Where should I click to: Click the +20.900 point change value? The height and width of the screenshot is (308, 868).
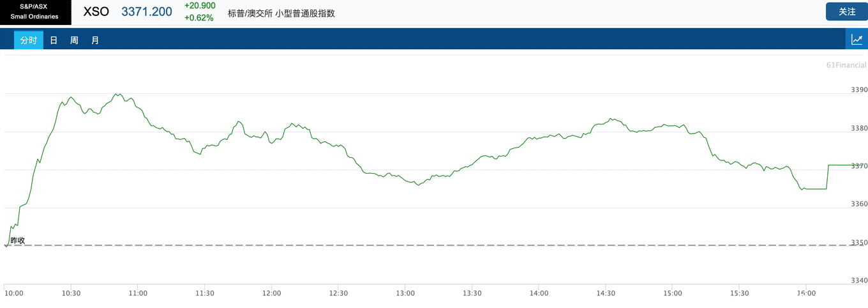coord(200,6)
